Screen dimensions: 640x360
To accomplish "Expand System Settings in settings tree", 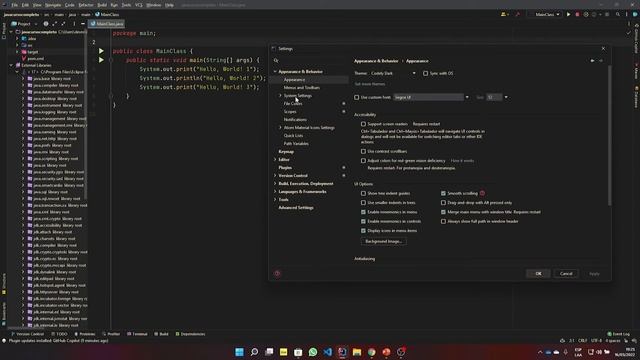I will coord(280,96).
